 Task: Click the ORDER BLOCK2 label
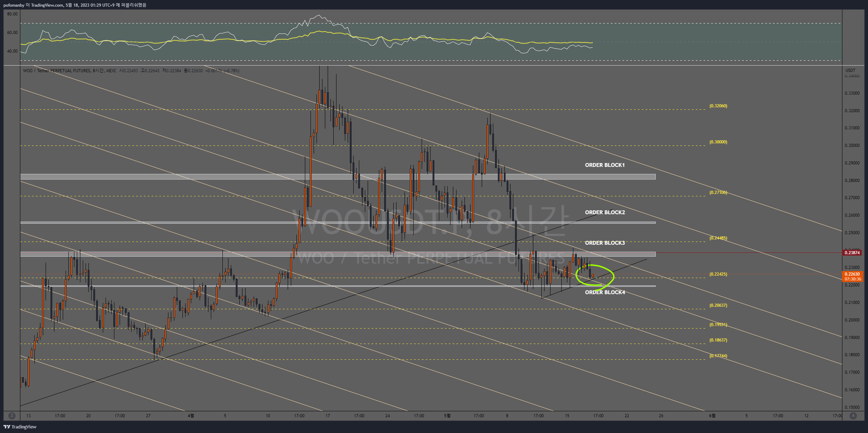point(605,212)
